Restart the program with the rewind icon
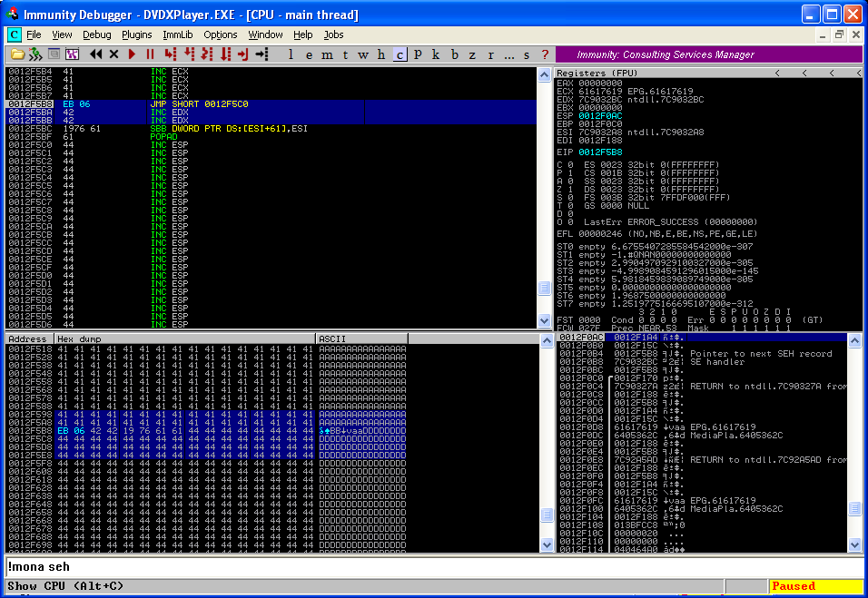This screenshot has height=598, width=868. pos(95,54)
